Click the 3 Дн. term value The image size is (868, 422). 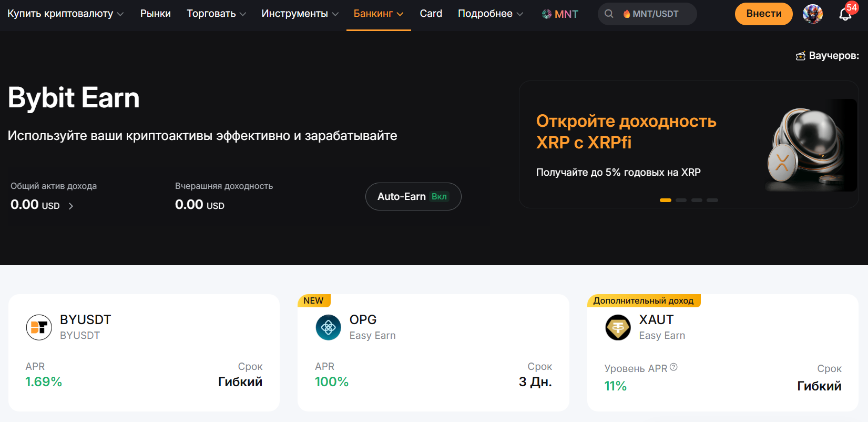[x=535, y=382]
